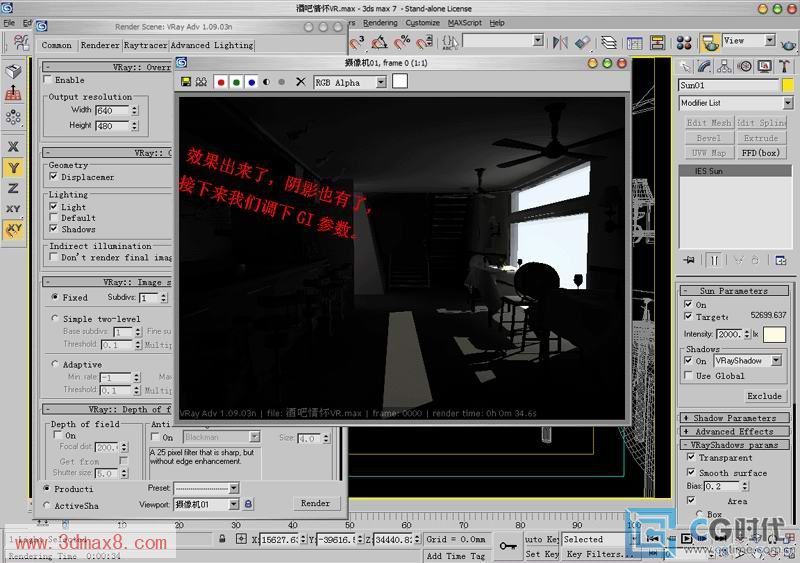This screenshot has height=563, width=800.
Task: Select the Adaptive image sampler option
Action: click(x=55, y=364)
